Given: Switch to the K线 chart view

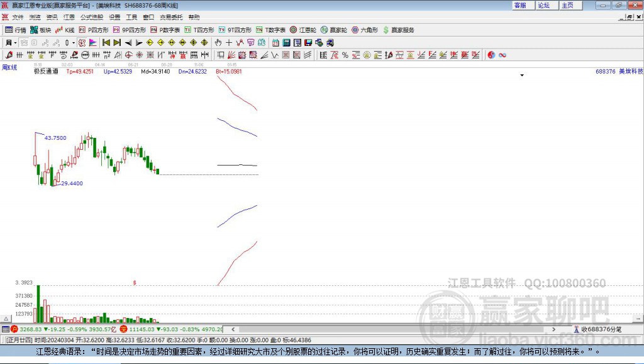Looking at the screenshot, I should click(65, 30).
